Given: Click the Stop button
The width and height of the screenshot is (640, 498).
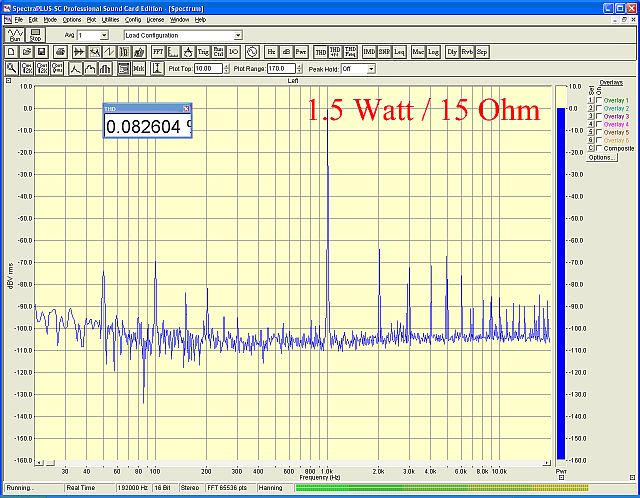Looking at the screenshot, I should click(x=36, y=35).
